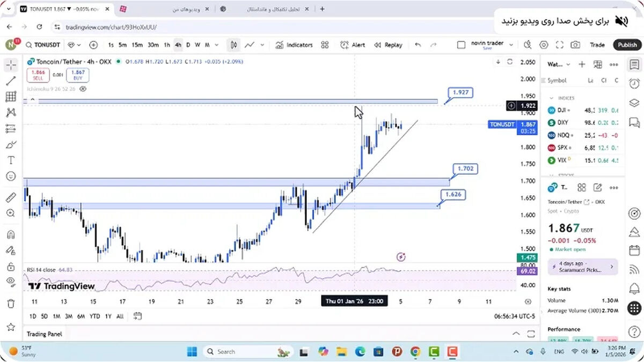Select the ruler measure tool

pyautogui.click(x=11, y=197)
